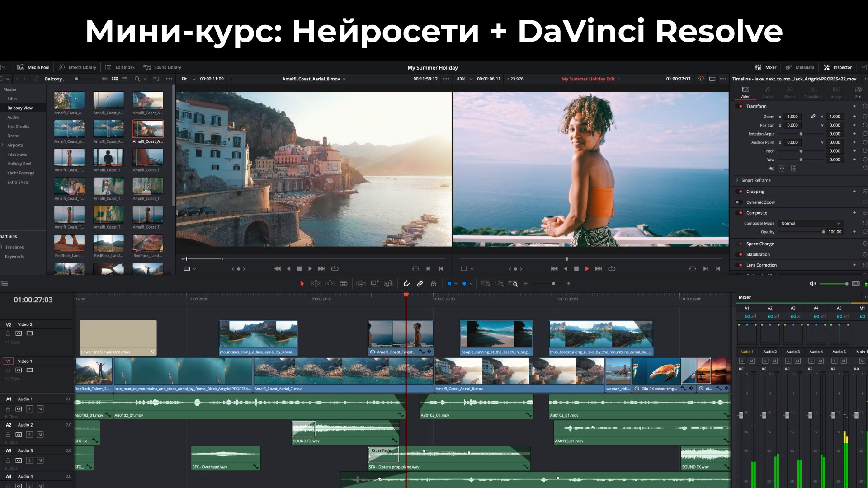
Task: Open the Sound Library panel
Action: click(162, 67)
